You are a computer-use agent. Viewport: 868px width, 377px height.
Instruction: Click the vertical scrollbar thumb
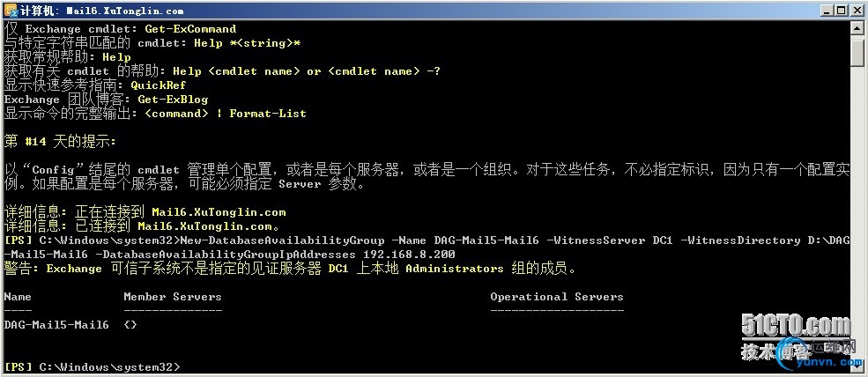coord(857,53)
